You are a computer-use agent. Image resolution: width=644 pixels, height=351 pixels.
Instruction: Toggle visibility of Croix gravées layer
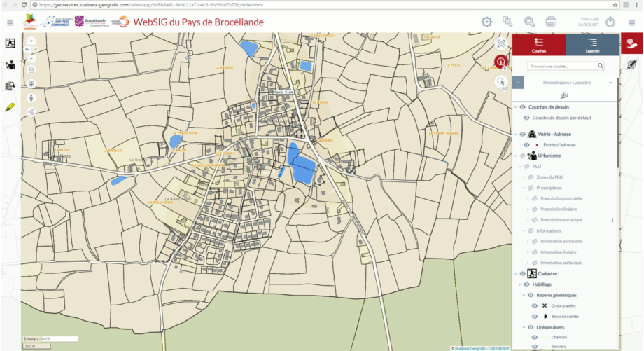click(x=535, y=306)
